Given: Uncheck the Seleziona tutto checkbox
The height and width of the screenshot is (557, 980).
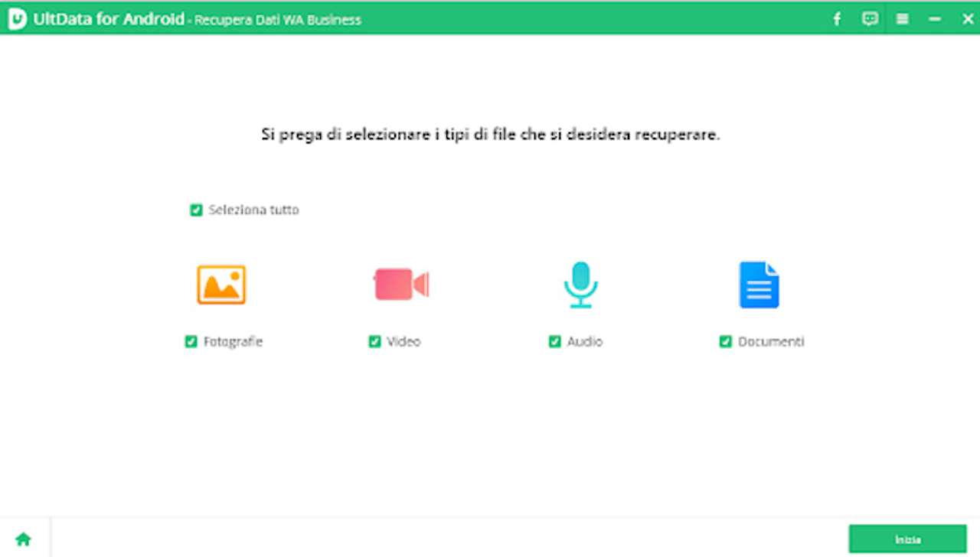Looking at the screenshot, I should [x=196, y=210].
